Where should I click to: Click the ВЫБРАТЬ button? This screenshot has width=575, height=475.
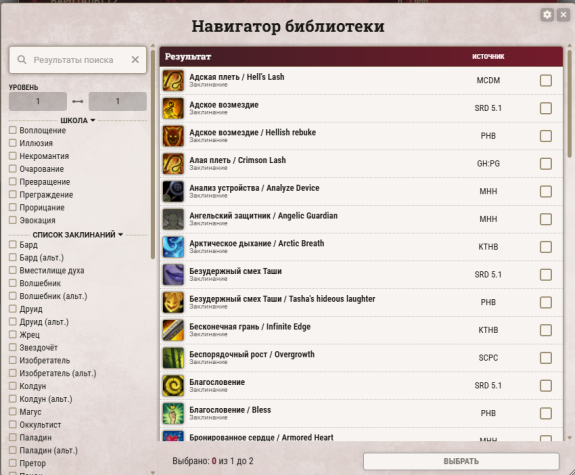pos(461,461)
